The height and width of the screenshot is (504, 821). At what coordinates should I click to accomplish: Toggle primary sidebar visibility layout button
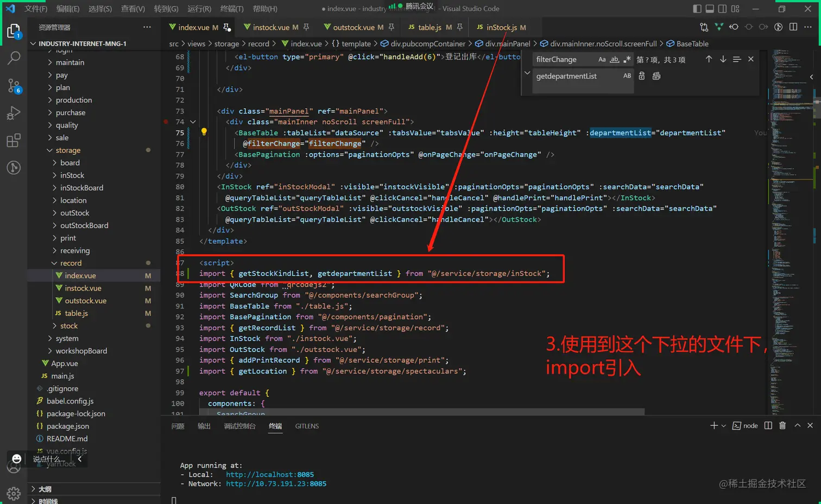(697, 9)
